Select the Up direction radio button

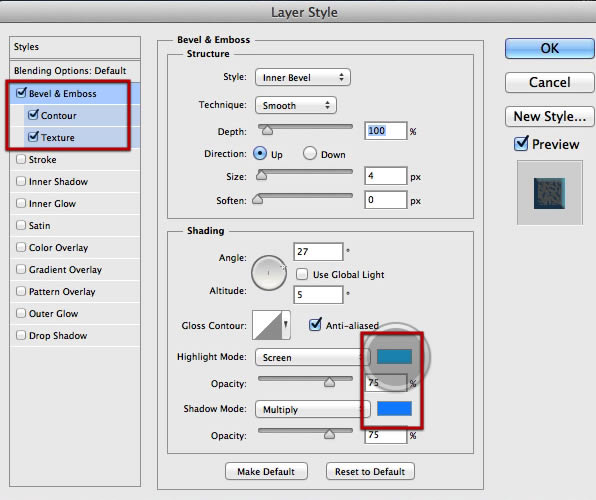click(x=260, y=154)
